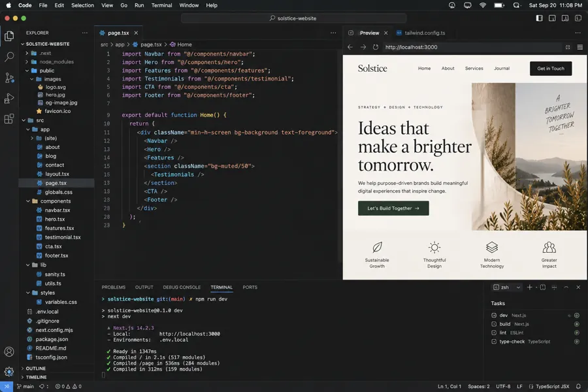Viewport: 588px width, 392px height.
Task: Toggle the bottom panel layout button
Action: 552,18
